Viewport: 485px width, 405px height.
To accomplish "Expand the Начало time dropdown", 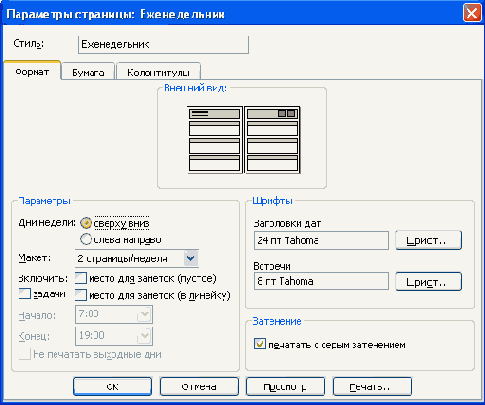I will point(144,314).
